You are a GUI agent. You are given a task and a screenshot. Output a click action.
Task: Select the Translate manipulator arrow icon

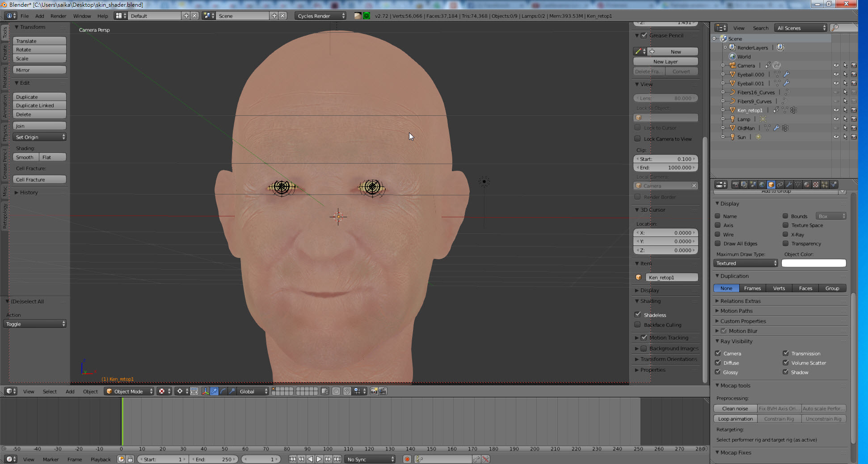coord(215,391)
